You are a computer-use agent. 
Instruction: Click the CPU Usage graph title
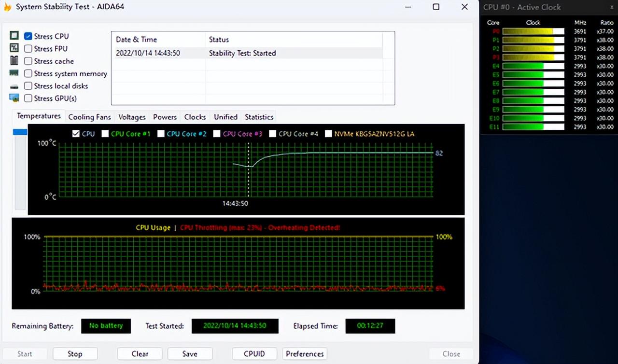point(153,227)
